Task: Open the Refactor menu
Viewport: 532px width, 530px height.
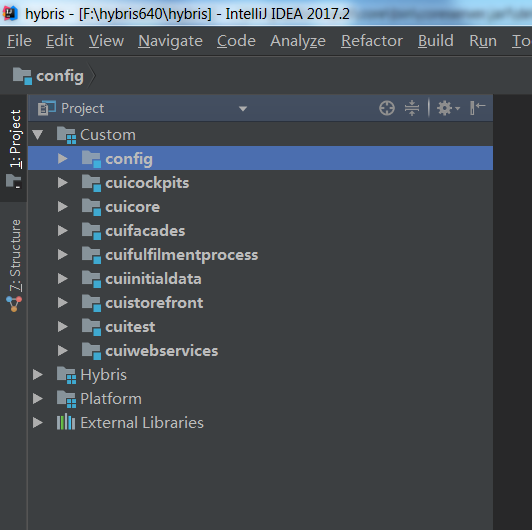Action: click(372, 41)
